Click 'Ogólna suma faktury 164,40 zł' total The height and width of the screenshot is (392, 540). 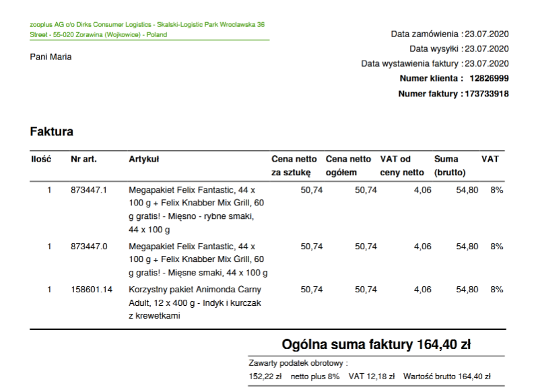point(376,344)
